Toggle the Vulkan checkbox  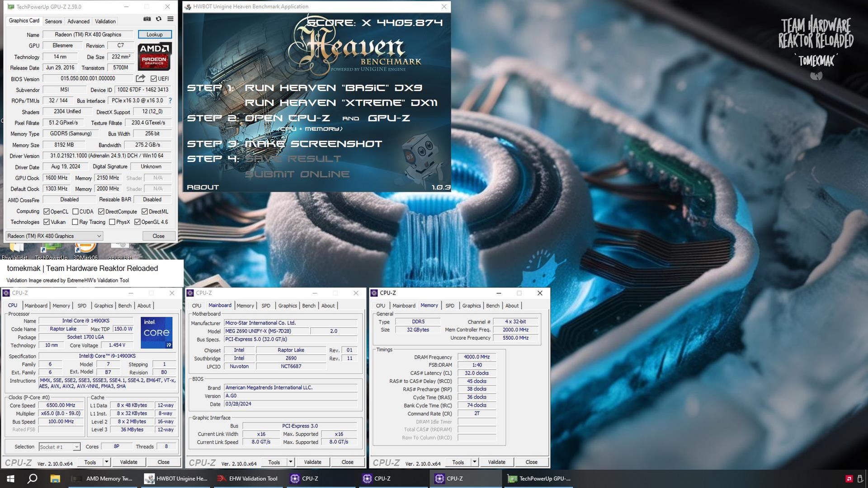[x=47, y=222]
